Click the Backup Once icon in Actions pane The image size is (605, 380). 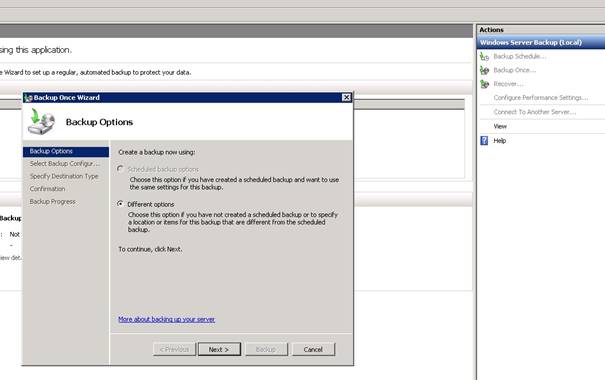pyautogui.click(x=484, y=70)
